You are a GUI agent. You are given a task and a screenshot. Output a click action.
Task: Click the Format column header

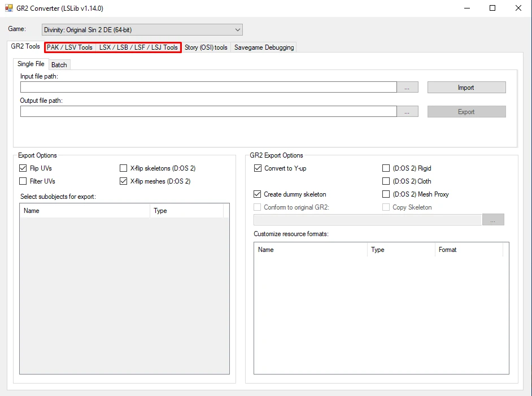tap(448, 250)
